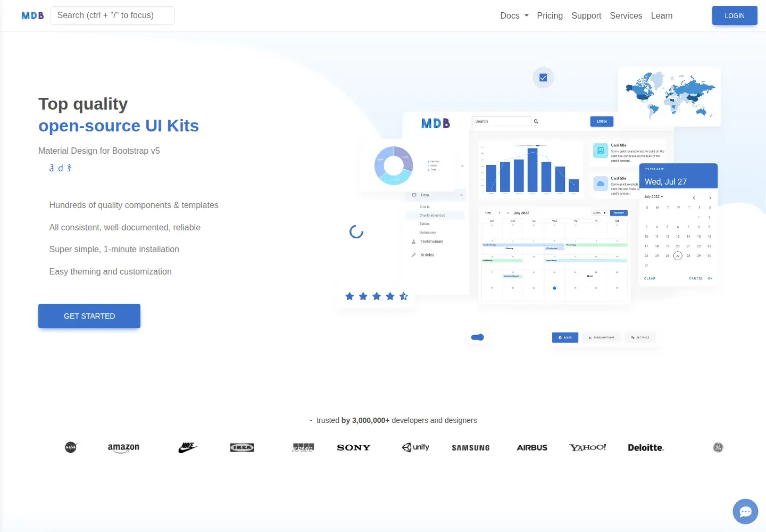Click the Deloitte logo
Screen dimensions: 766x532
646,447
